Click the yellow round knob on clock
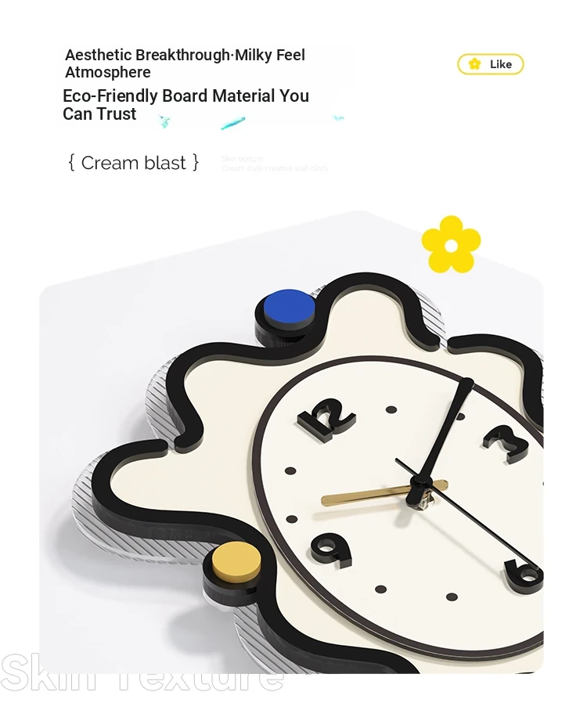The height and width of the screenshot is (728, 587). [x=236, y=562]
